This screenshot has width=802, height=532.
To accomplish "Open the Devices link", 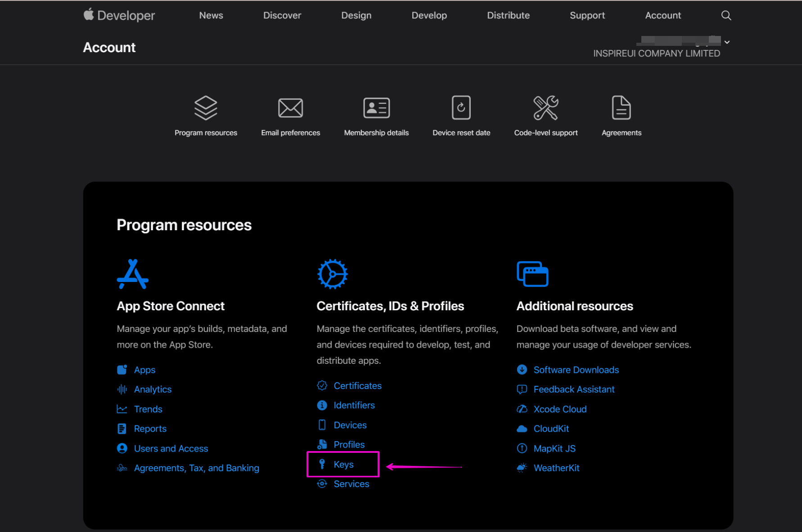I will pyautogui.click(x=350, y=425).
